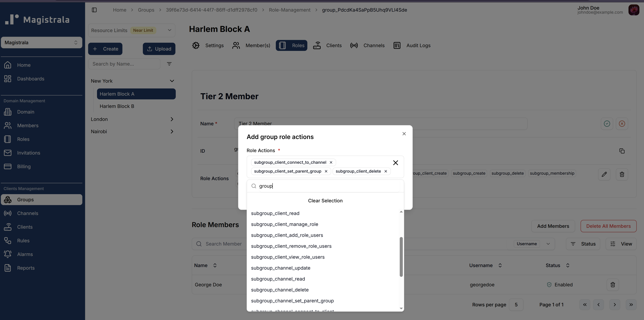Collapse the New York group tree
This screenshot has width=644, height=320.
[172, 81]
